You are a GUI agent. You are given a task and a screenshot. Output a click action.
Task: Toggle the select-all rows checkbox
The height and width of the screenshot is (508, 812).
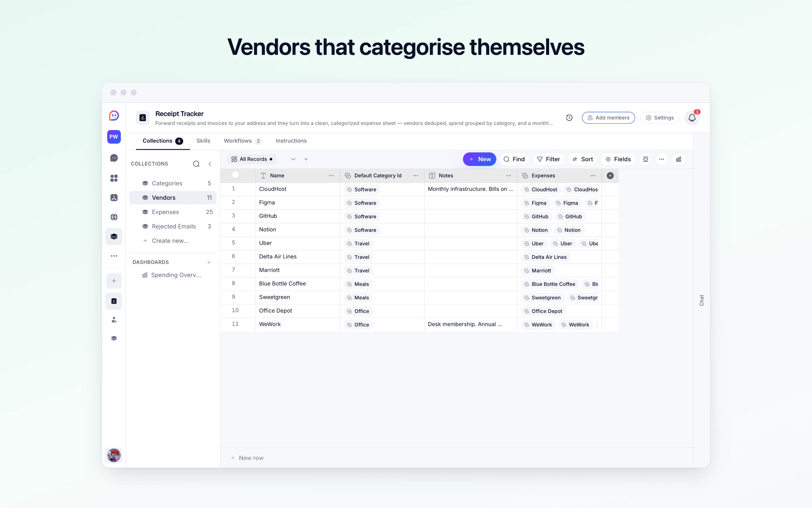coord(235,175)
